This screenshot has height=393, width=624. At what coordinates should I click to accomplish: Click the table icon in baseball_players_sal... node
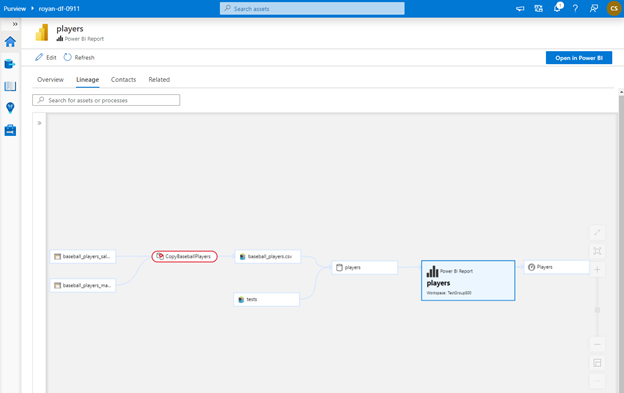click(x=57, y=257)
